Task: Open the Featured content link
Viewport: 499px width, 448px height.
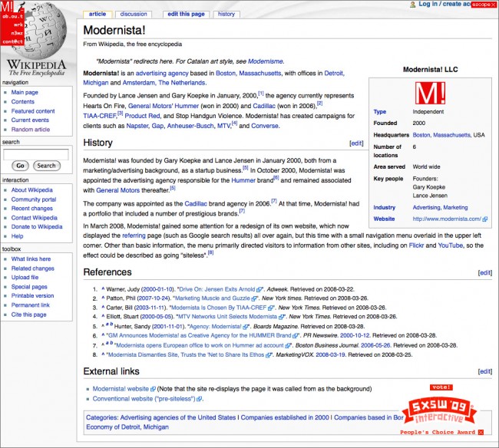Action: pos(33,111)
